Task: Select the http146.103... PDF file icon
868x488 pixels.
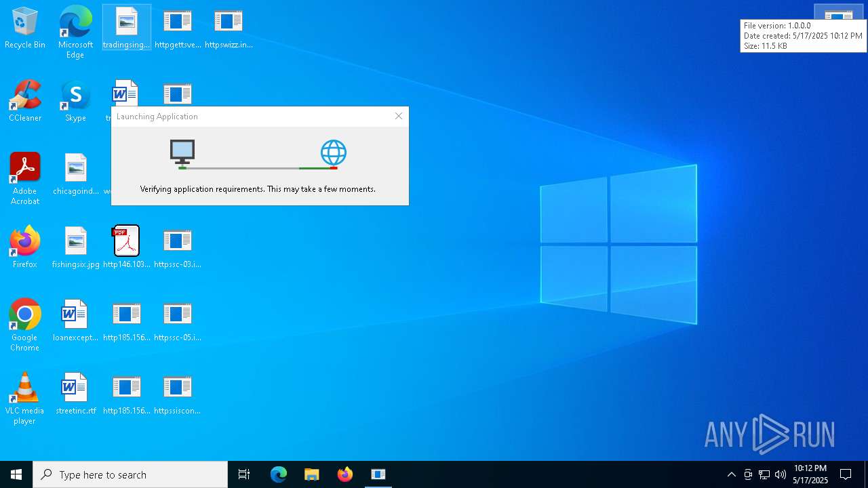Action: (126, 247)
